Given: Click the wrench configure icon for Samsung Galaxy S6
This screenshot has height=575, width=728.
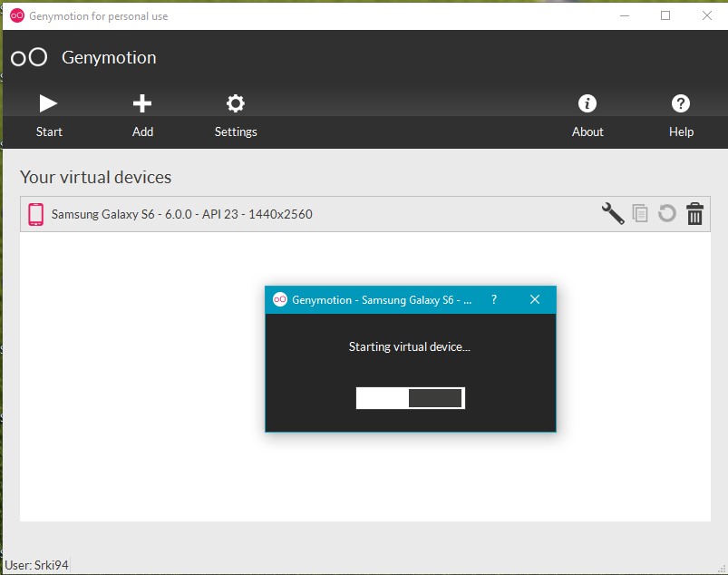Looking at the screenshot, I should (x=613, y=214).
